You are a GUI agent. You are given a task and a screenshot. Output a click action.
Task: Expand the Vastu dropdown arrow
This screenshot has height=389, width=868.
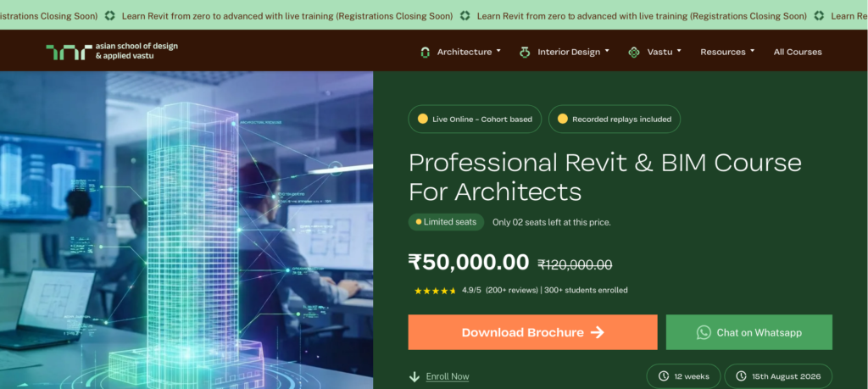coord(679,51)
